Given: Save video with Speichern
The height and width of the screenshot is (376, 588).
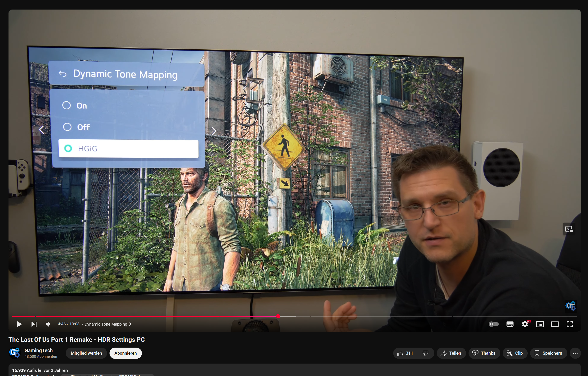Looking at the screenshot, I should 548,353.
